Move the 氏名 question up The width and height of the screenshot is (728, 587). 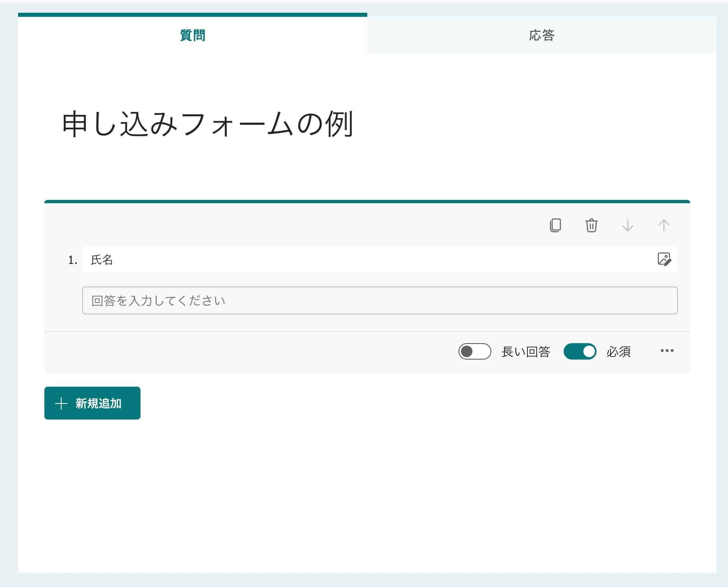click(x=663, y=225)
